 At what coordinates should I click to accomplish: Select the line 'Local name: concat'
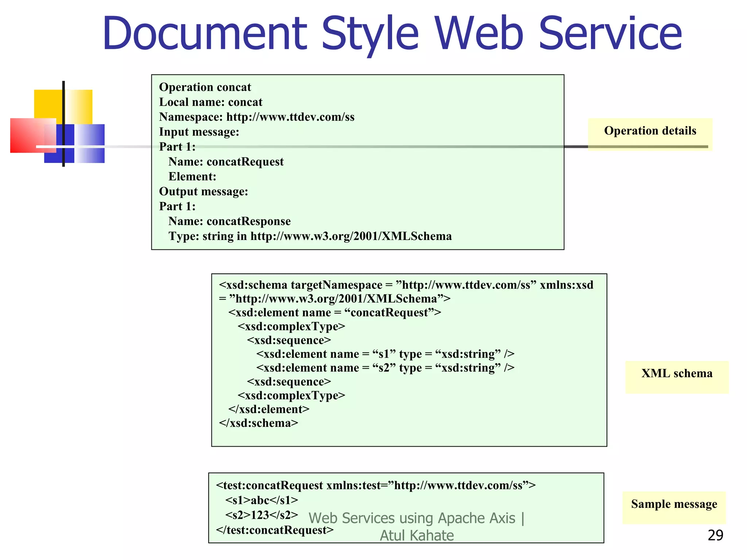[211, 102]
